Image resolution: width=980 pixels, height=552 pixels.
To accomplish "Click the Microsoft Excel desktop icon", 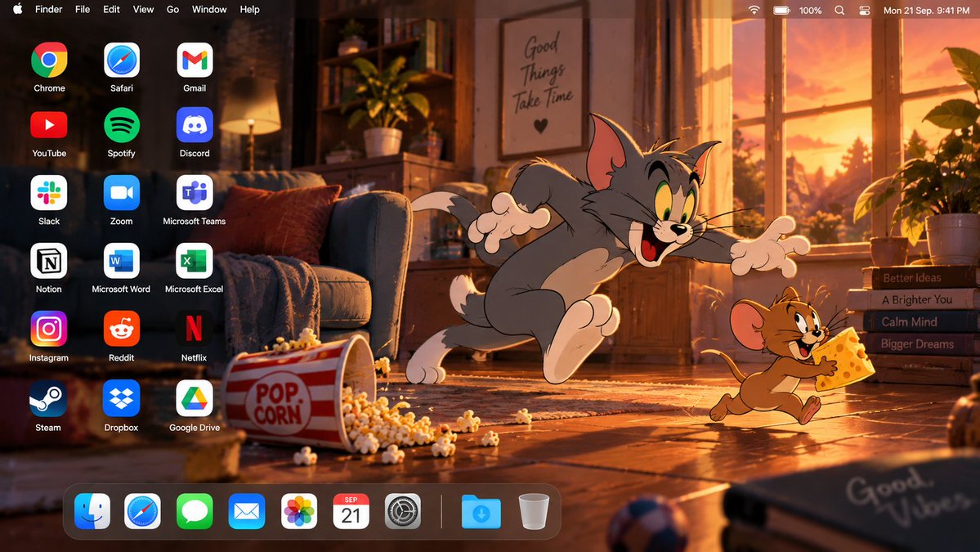I will pos(195,262).
